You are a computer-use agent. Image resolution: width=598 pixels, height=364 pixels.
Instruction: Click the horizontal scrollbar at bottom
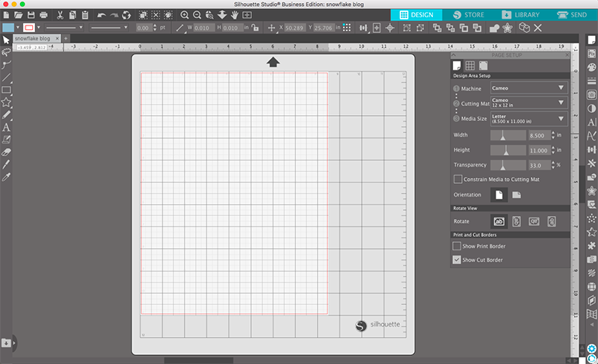pos(198,360)
